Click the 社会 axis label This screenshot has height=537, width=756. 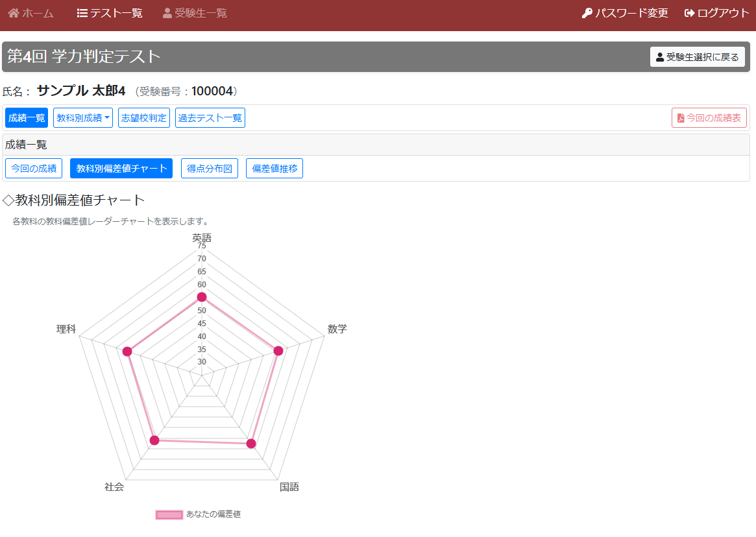pyautogui.click(x=114, y=487)
